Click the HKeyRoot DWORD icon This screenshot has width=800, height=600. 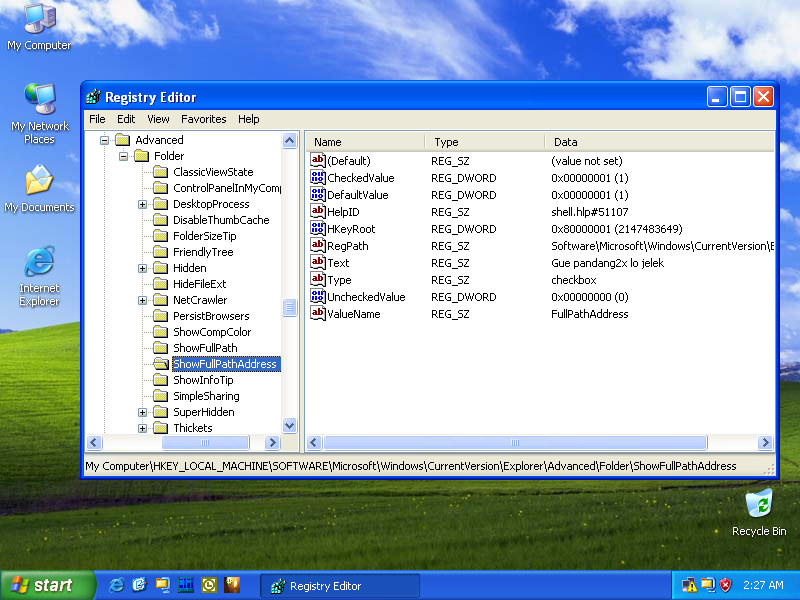(x=317, y=229)
